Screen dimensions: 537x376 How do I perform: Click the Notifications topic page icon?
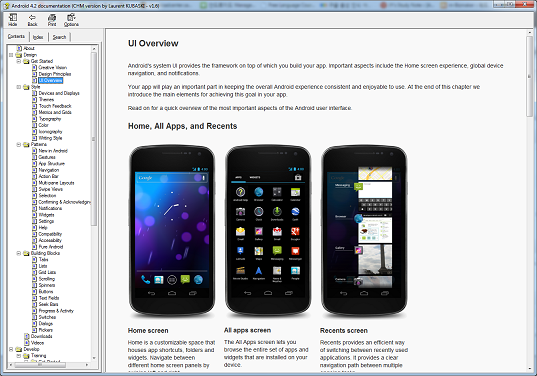point(34,208)
